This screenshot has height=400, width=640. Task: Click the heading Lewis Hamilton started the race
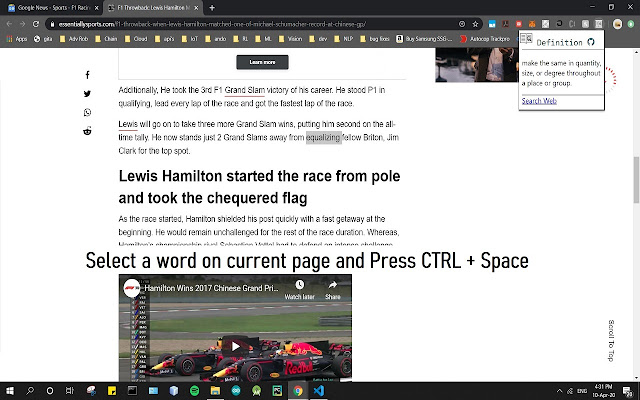pyautogui.click(x=259, y=187)
